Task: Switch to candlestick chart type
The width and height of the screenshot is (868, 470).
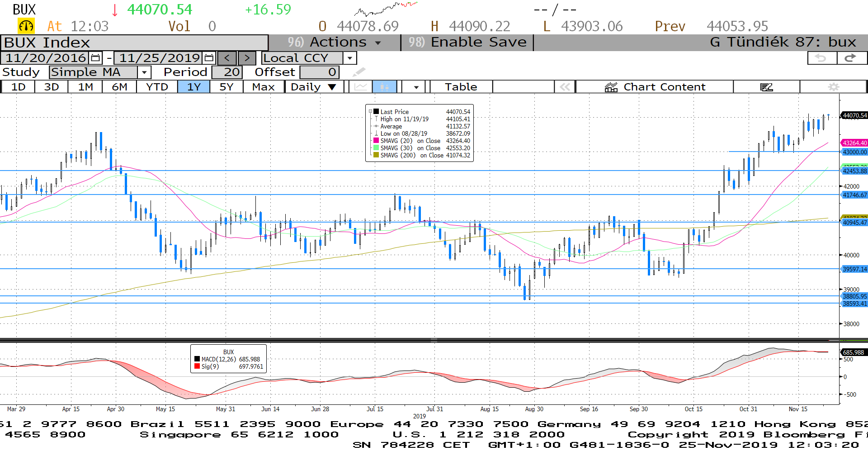Action: pos(384,87)
